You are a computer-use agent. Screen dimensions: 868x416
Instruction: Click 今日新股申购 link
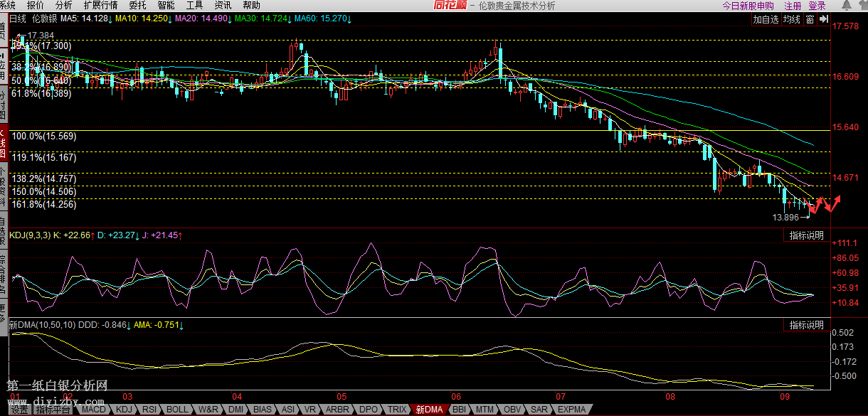click(x=747, y=6)
